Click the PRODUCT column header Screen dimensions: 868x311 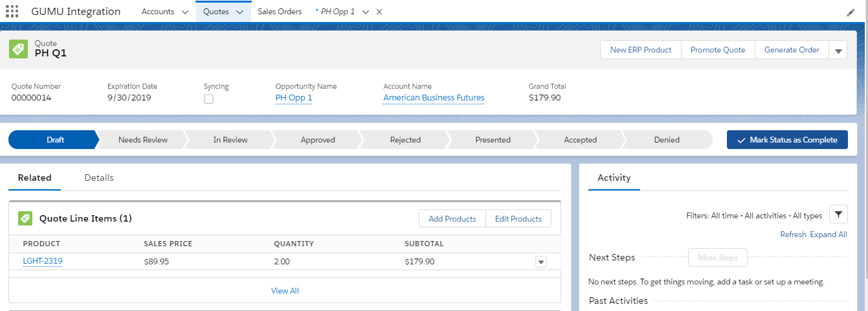tap(41, 244)
